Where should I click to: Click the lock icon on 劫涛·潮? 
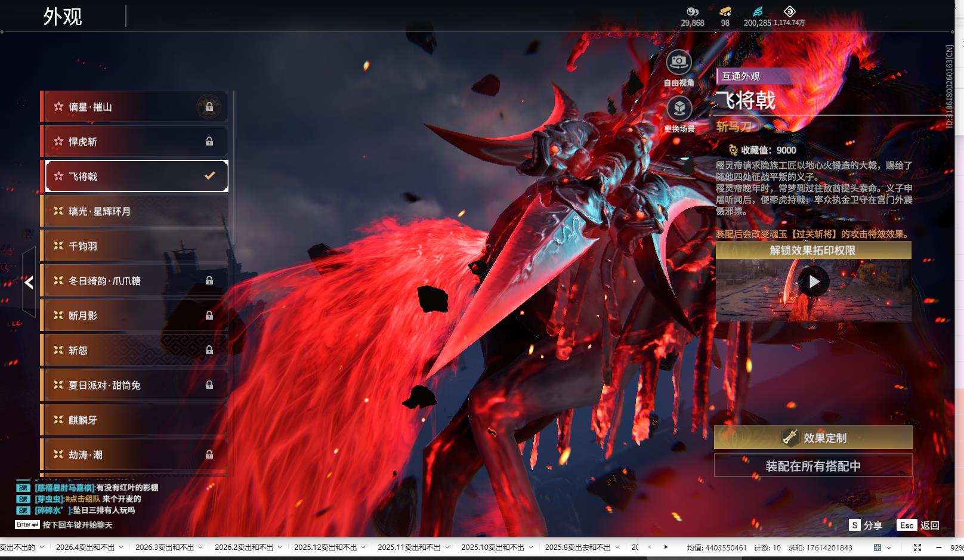click(x=209, y=454)
